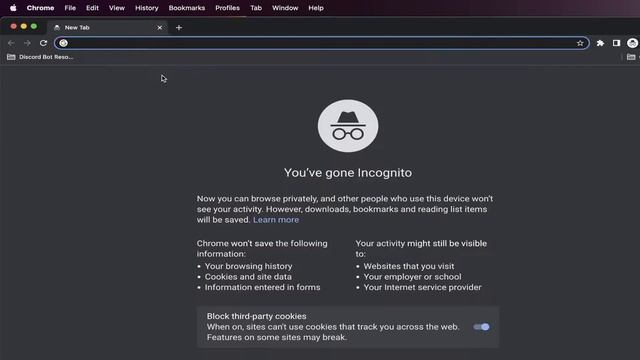Open the Discord Bot Reso... bookmarks folder
Viewport: 640px width, 360px height.
tap(40, 57)
